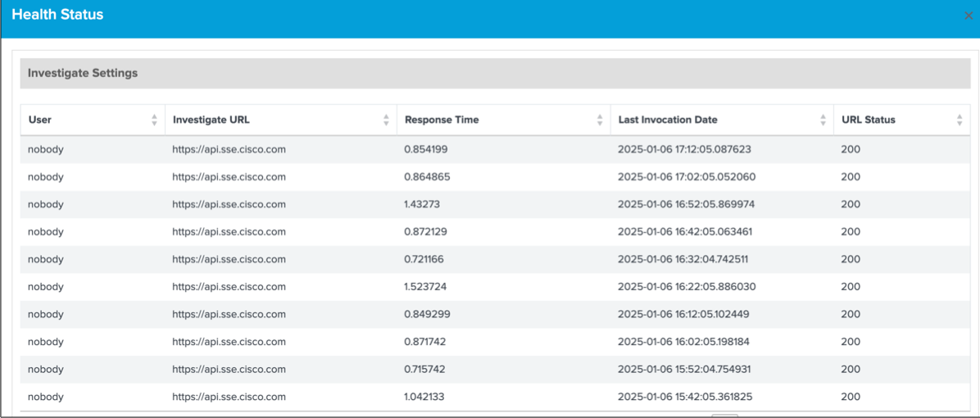Click the timestamp 2025-01-06 15:42:05.361825

684,397
